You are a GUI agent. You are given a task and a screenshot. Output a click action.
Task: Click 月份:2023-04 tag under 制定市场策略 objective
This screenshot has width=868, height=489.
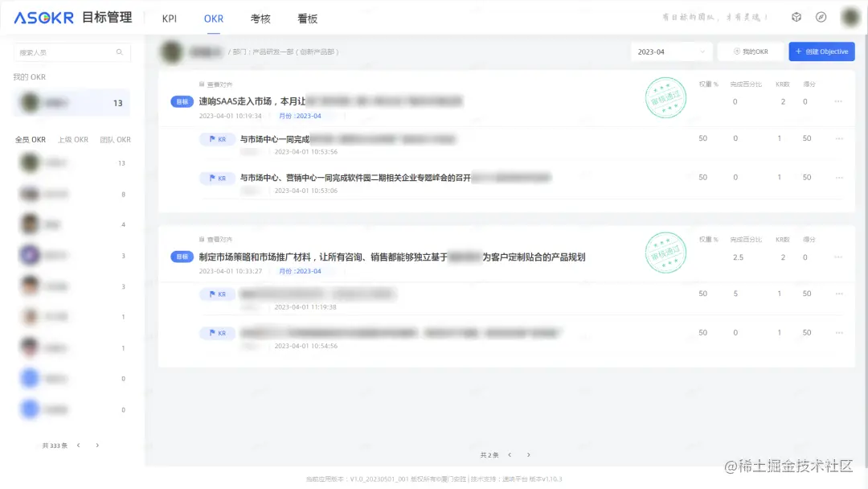pos(300,271)
